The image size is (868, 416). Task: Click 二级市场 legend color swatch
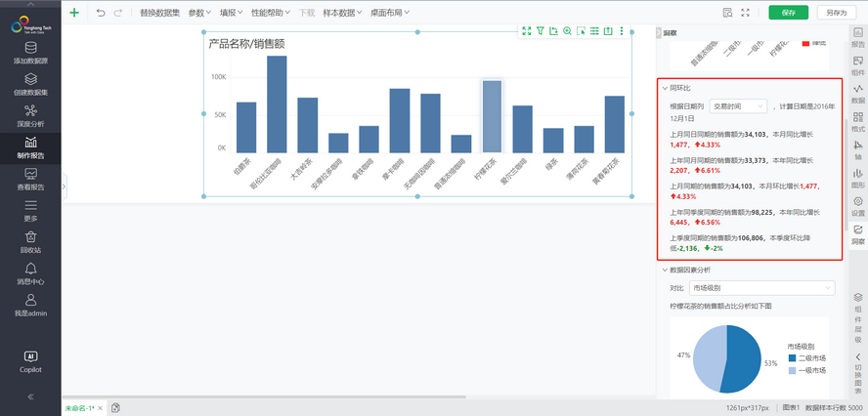(793, 358)
